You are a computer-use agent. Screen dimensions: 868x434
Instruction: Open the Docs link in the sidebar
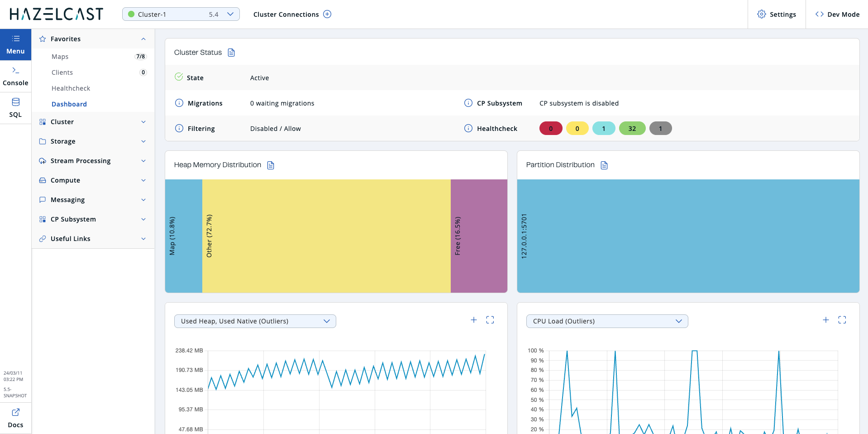coord(15,418)
